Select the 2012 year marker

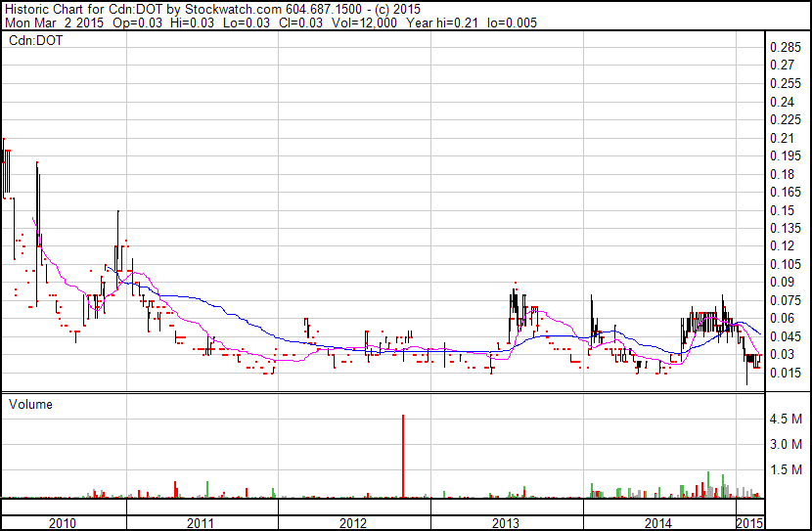click(353, 523)
